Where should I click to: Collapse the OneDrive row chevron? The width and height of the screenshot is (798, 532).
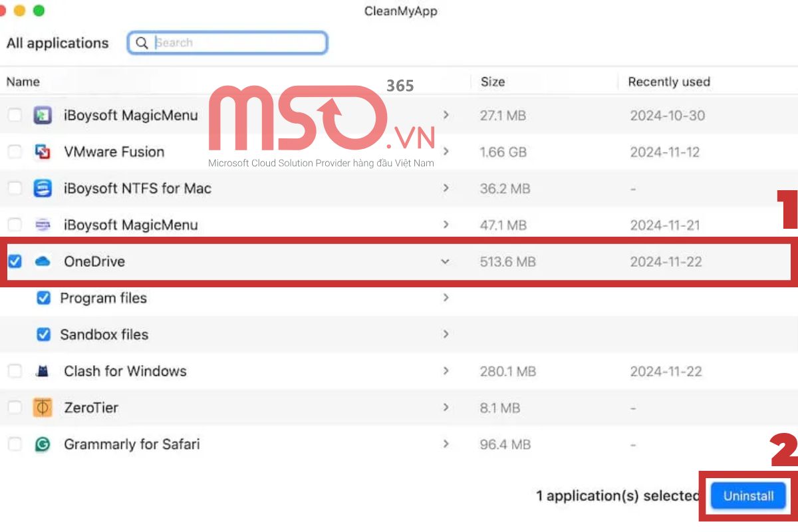point(446,261)
